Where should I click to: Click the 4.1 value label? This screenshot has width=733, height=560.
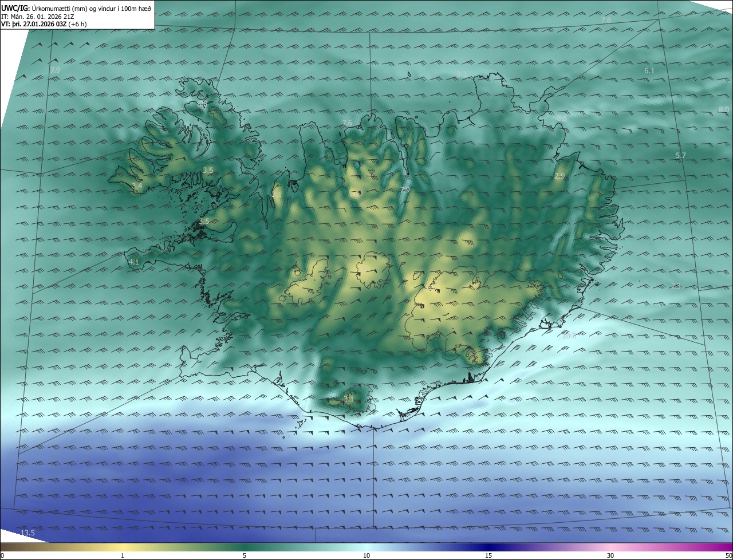(134, 262)
